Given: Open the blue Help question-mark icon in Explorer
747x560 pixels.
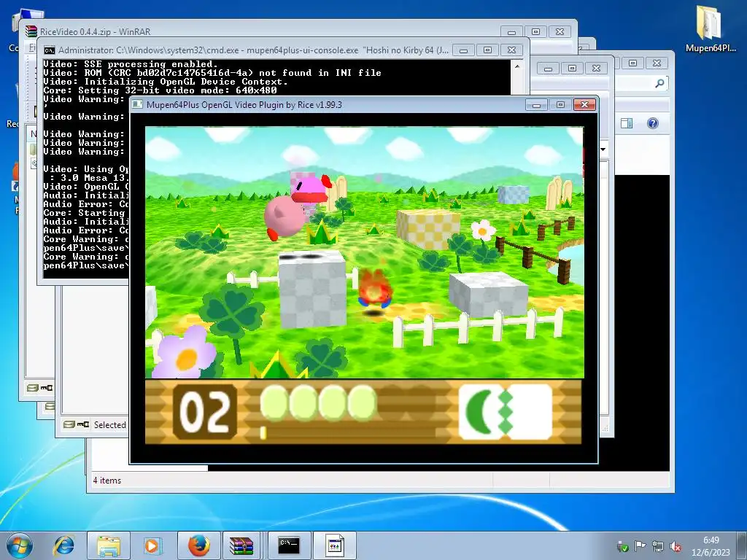Looking at the screenshot, I should point(653,123).
